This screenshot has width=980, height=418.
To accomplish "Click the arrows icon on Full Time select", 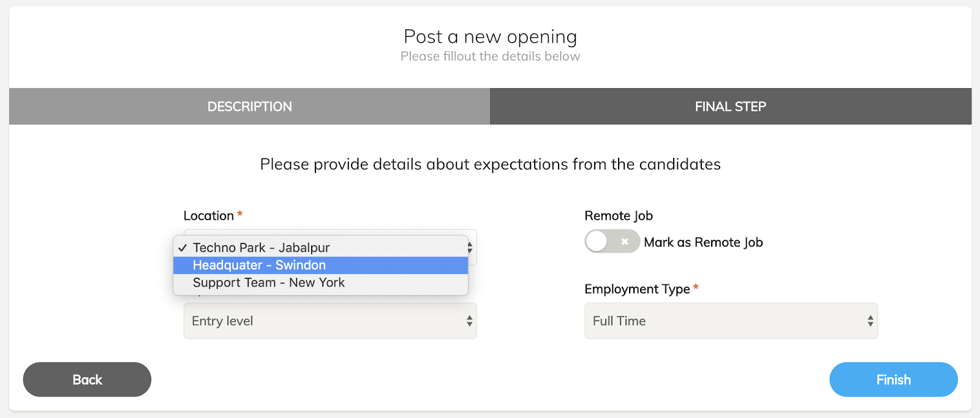I will point(870,321).
